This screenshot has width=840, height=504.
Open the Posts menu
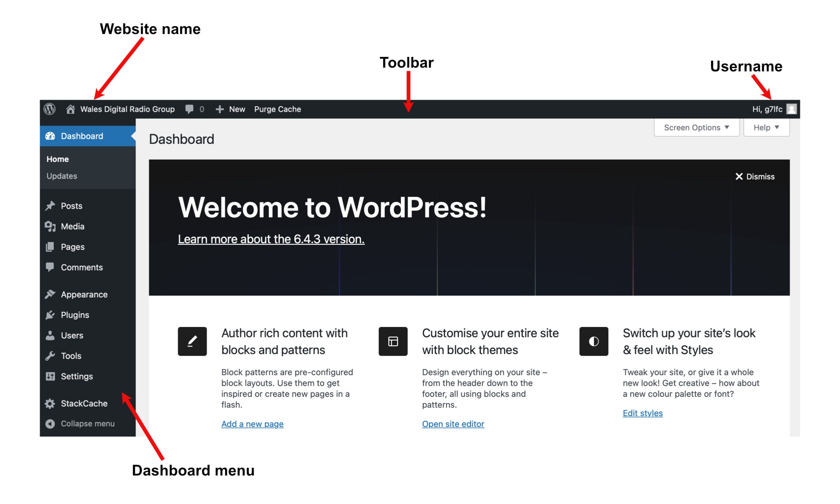point(88,206)
